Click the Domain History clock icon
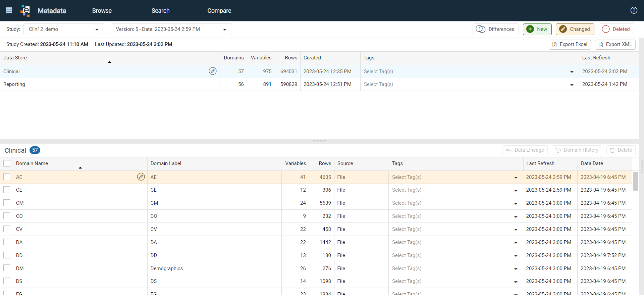Viewport: 644px width, 295px height. 558,150
